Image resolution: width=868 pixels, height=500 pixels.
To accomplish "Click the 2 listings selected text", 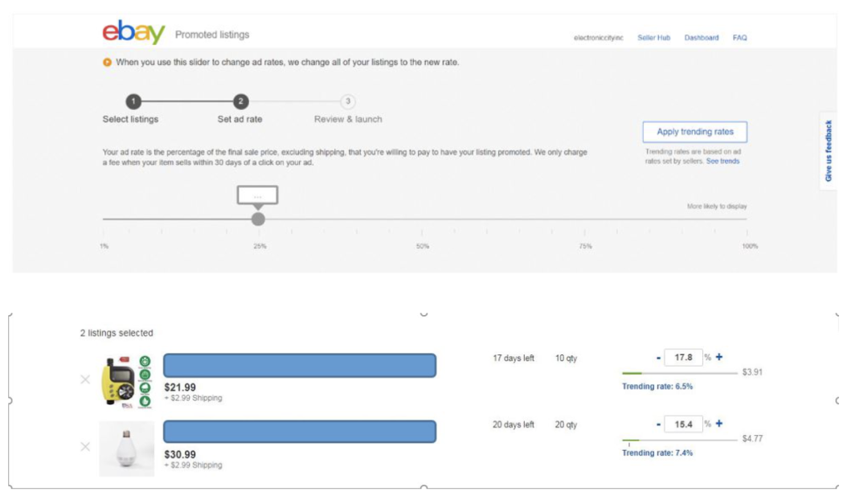I will pos(117,333).
